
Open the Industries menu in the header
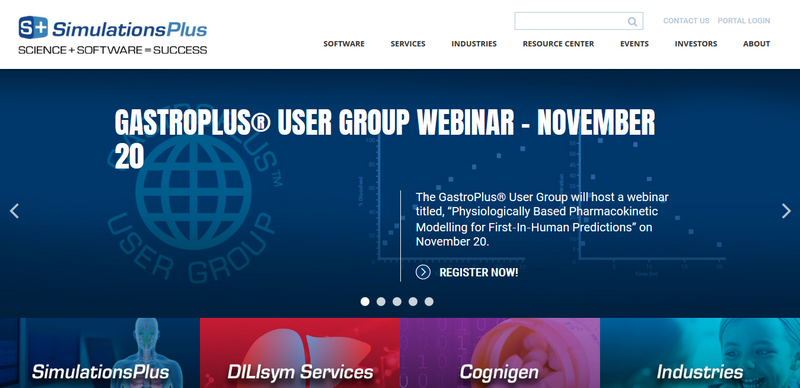point(473,44)
